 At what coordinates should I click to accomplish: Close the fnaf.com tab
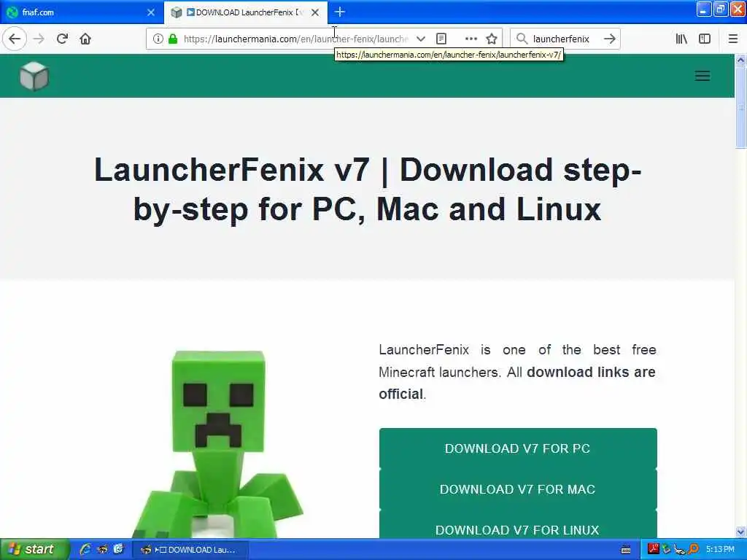pos(151,12)
